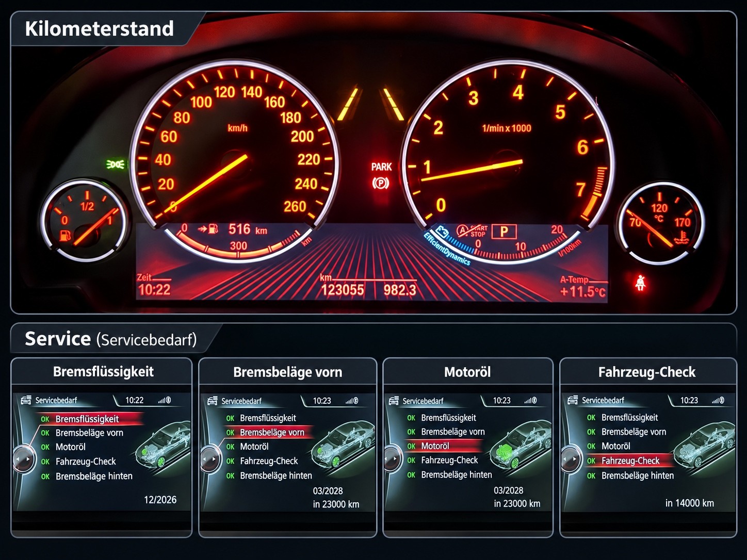Click the blue battery icon above EfficientDynamics
Viewport: 747px width, 560px height.
[x=442, y=230]
